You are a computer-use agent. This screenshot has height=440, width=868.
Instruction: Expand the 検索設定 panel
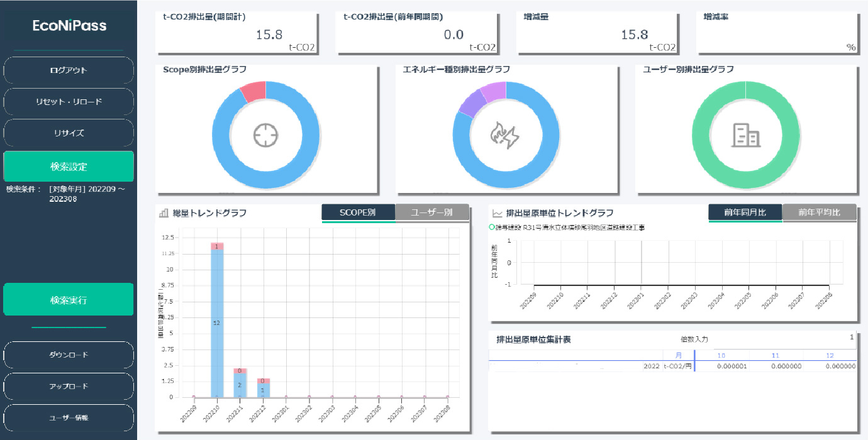[69, 167]
